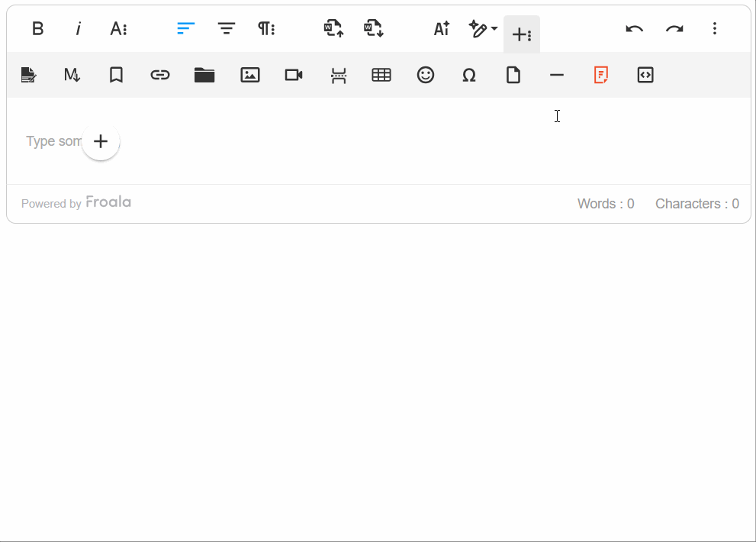Click Export to Word icon

pyautogui.click(x=374, y=28)
